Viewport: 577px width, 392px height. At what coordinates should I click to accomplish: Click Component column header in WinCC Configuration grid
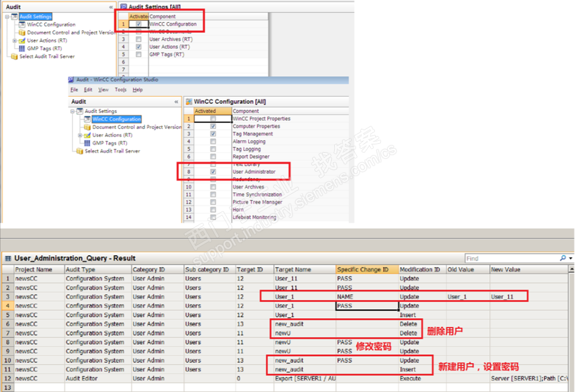point(290,111)
